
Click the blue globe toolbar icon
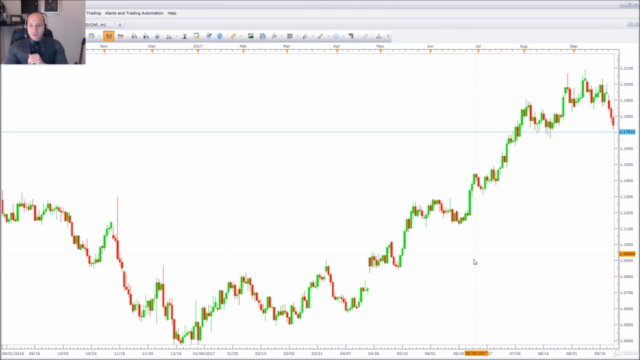pyautogui.click(x=220, y=36)
